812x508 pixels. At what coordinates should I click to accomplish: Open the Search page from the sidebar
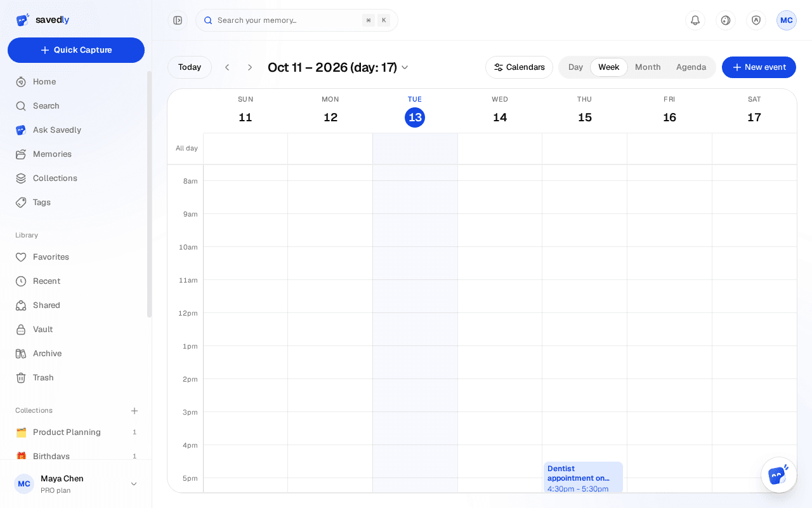pyautogui.click(x=76, y=106)
